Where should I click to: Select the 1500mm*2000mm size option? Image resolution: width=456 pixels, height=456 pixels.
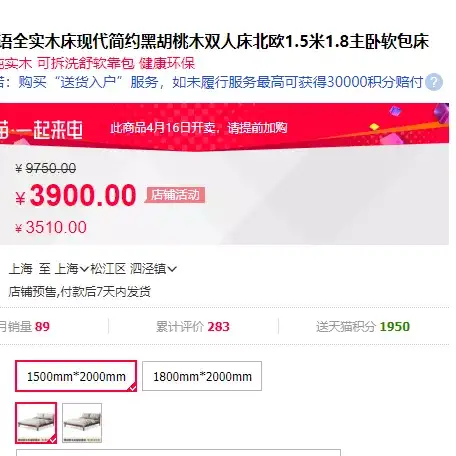tap(76, 376)
